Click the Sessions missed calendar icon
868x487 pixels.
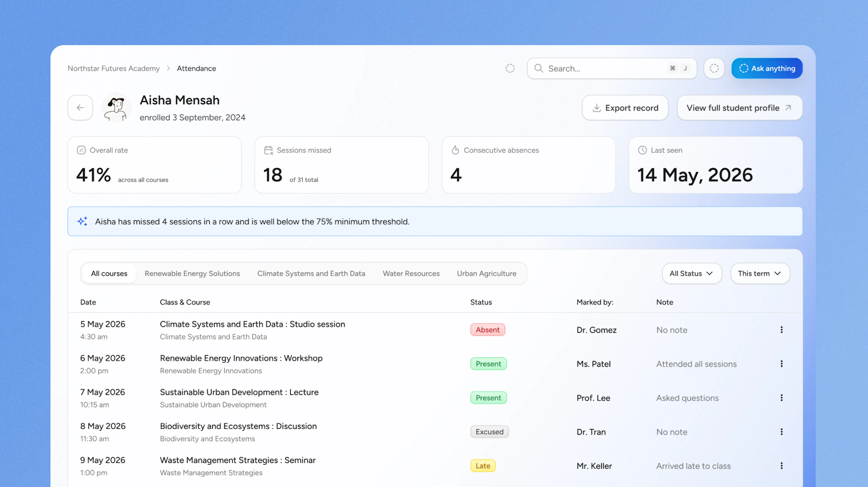[x=269, y=150]
